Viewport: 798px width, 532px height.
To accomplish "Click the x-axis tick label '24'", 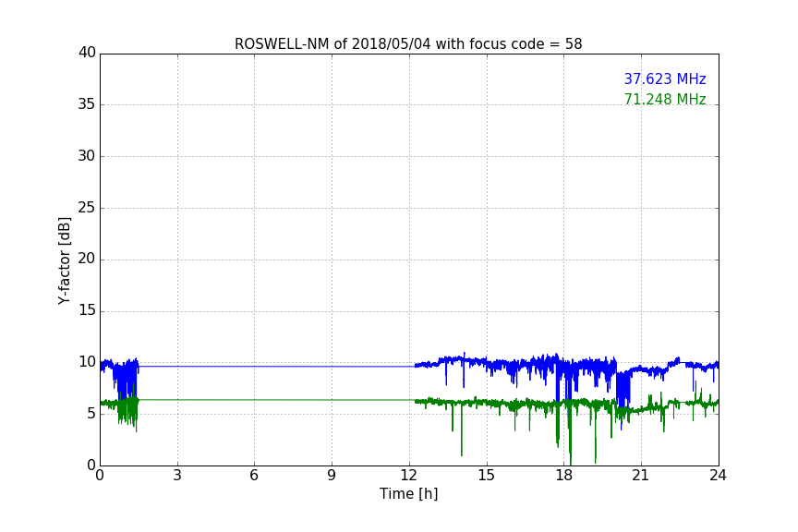I will pyautogui.click(x=718, y=476).
